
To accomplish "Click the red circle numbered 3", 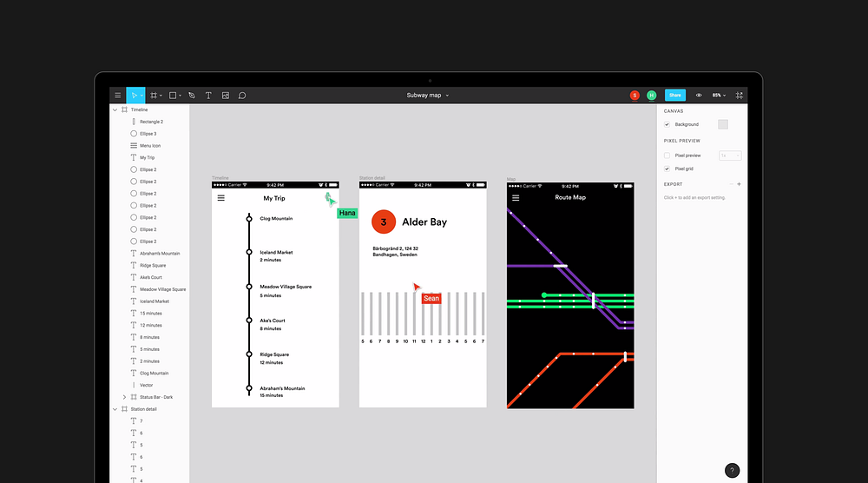I will click(x=383, y=222).
